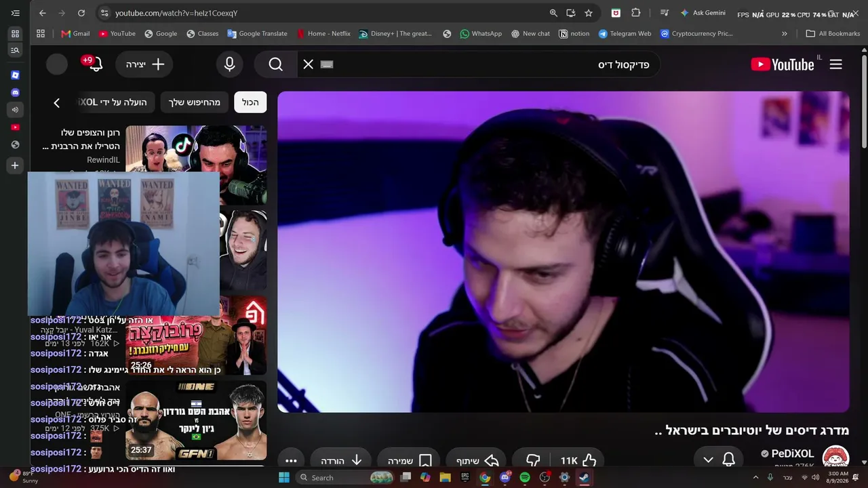Open the bookmarks bar apps grid icon
This screenshot has height=488, width=868.
(41, 33)
